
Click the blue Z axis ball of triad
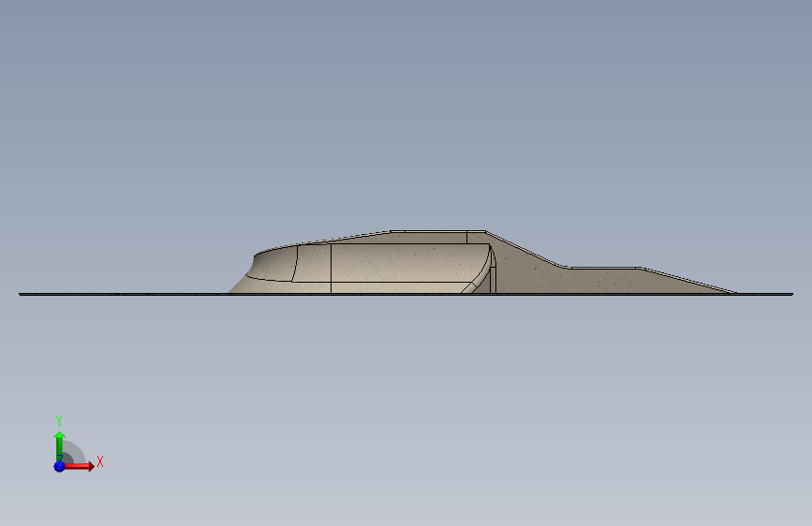click(x=59, y=466)
